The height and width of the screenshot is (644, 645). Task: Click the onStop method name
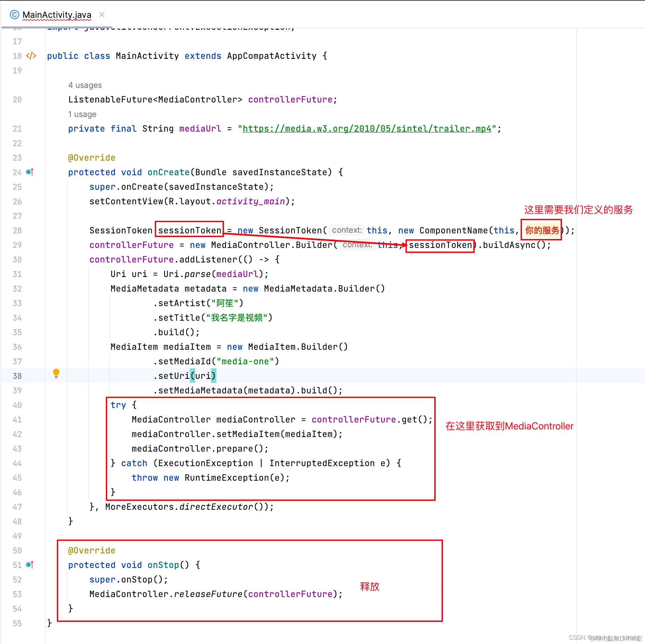pyautogui.click(x=163, y=565)
